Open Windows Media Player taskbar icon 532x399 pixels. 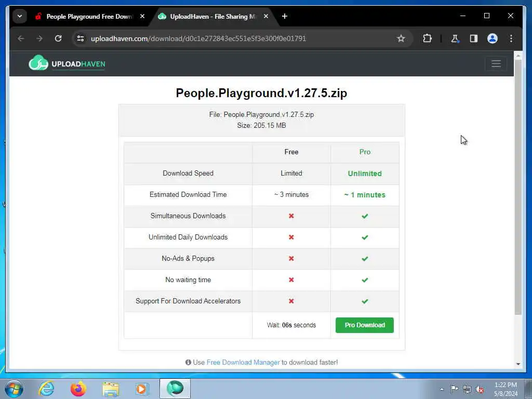coord(142,389)
